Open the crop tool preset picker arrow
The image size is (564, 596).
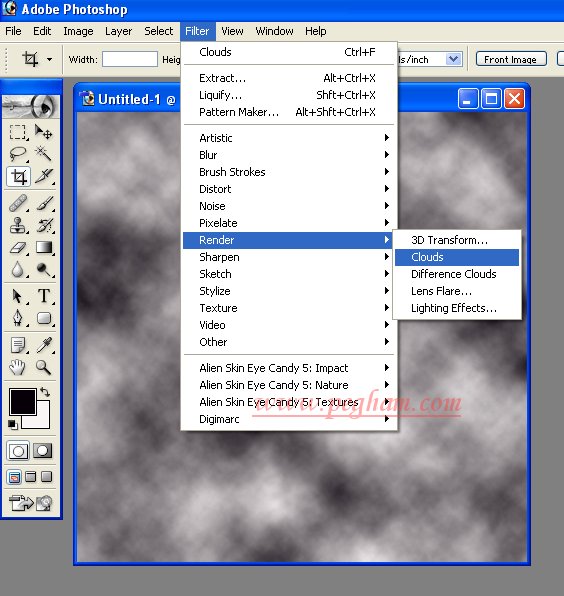pos(49,59)
